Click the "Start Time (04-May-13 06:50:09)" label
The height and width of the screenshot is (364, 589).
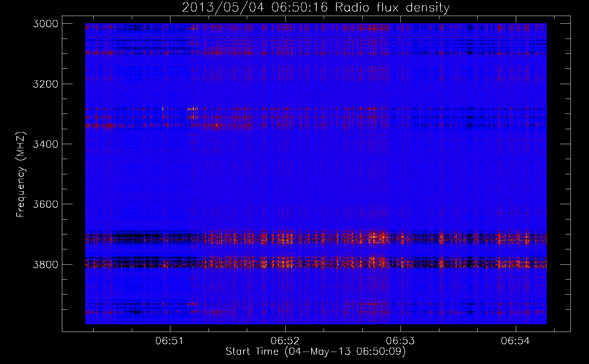pyautogui.click(x=316, y=352)
